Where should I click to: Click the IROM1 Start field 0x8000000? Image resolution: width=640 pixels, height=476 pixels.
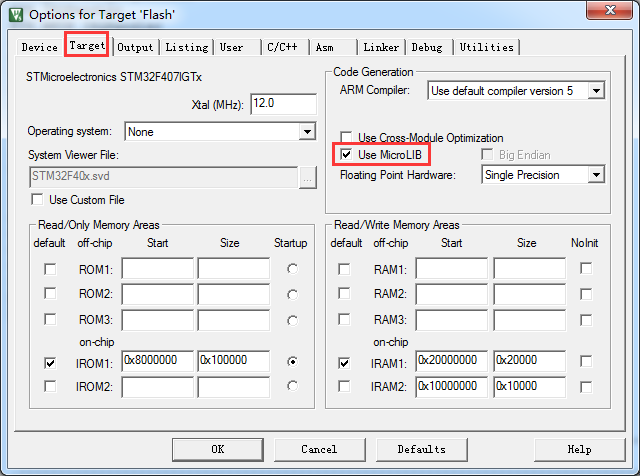click(157, 361)
